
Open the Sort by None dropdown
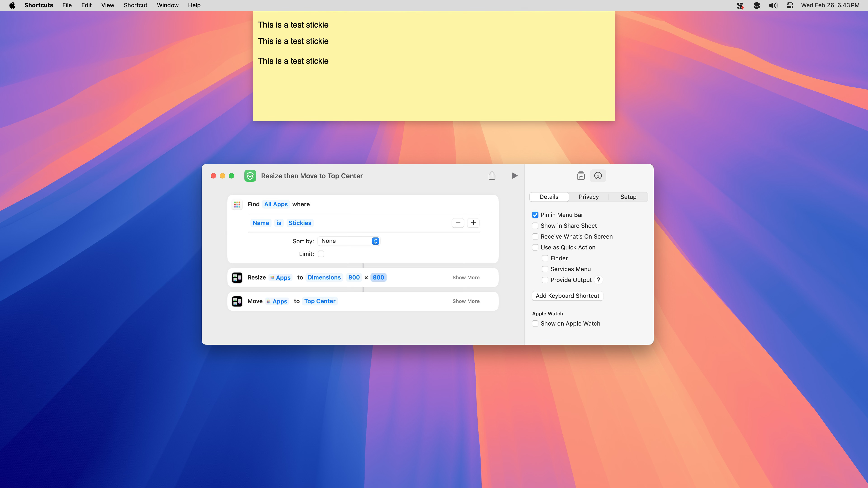pyautogui.click(x=349, y=241)
